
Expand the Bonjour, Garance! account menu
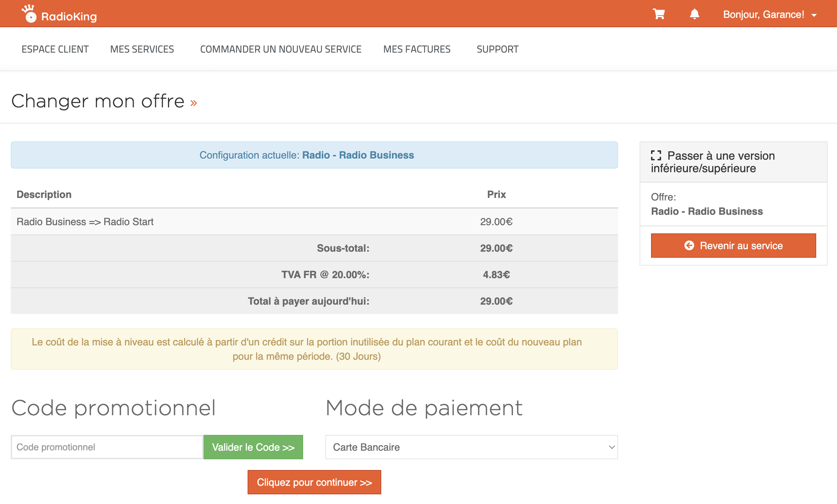[770, 15]
